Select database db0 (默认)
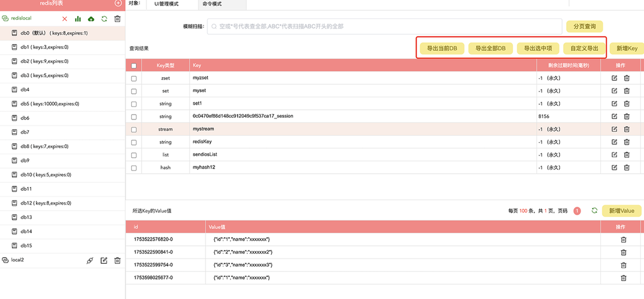 coord(62,33)
